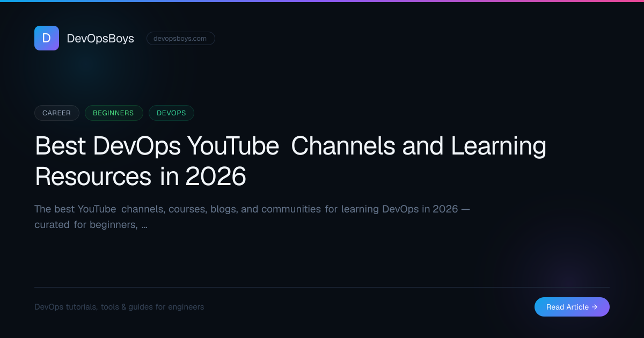Select the CAREER tag

tap(57, 113)
